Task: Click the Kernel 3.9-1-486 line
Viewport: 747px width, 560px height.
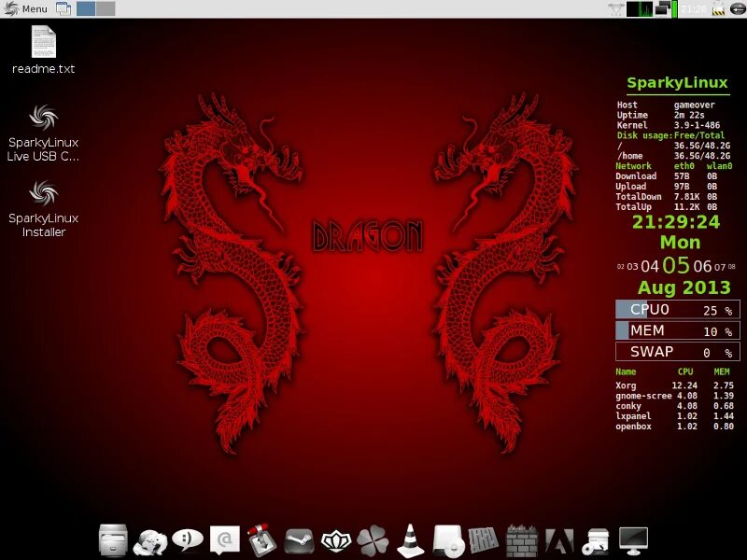Action: (669, 125)
